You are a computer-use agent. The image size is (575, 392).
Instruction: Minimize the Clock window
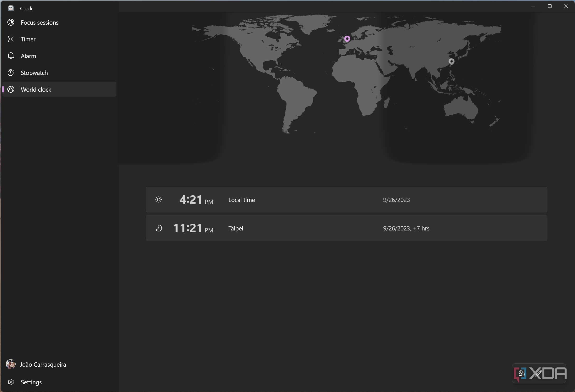click(x=533, y=6)
